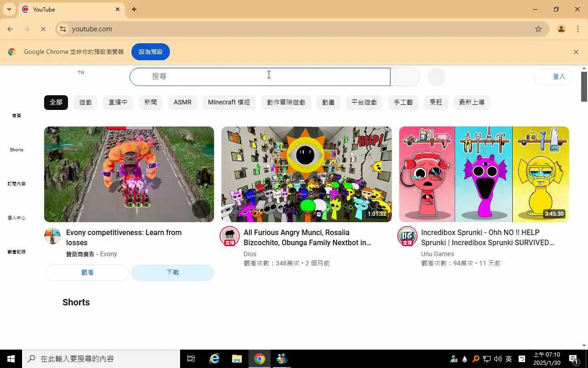The height and width of the screenshot is (368, 588).
Task: Select the 烹飪 filter chip
Action: 436,102
